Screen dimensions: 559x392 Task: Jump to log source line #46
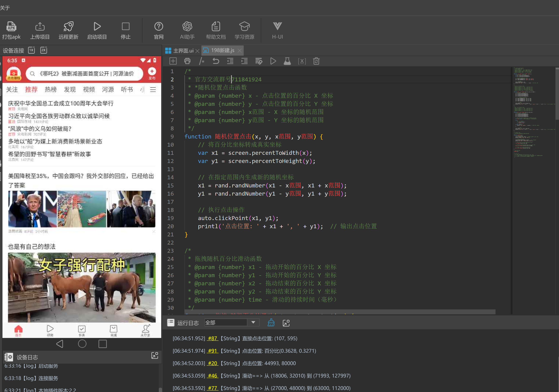click(x=212, y=375)
